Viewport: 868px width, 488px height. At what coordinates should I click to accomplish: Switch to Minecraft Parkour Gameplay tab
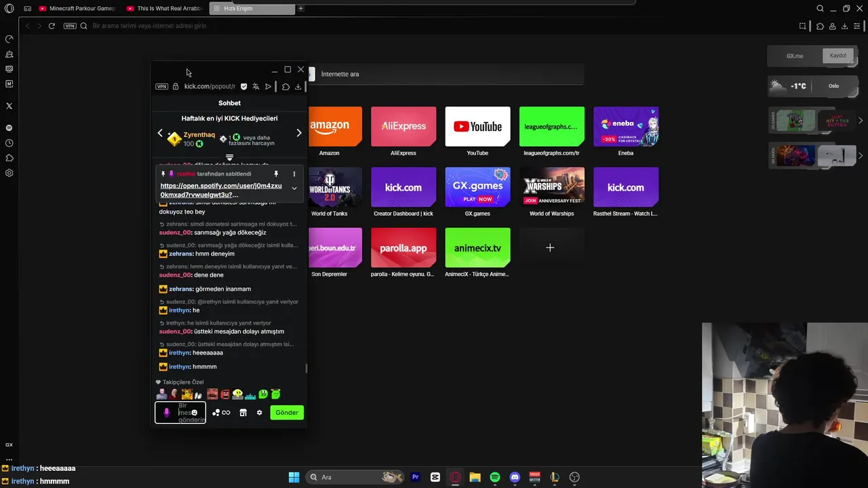[77, 9]
